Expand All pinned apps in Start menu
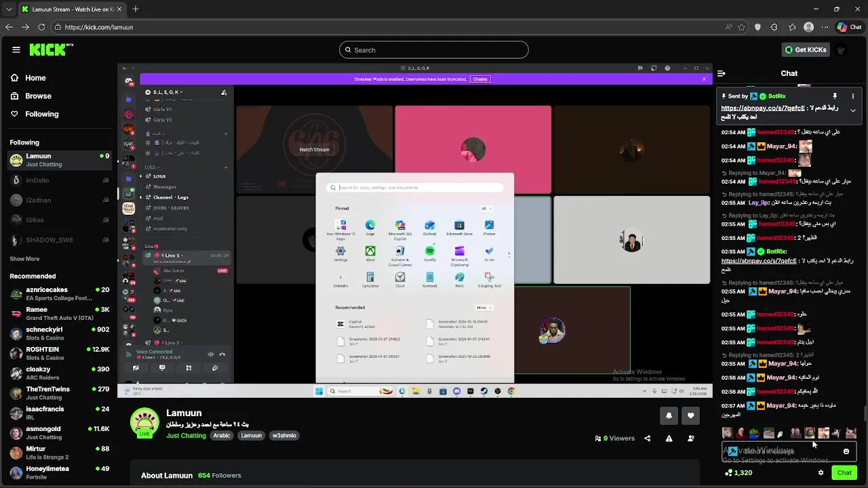 pos(486,209)
